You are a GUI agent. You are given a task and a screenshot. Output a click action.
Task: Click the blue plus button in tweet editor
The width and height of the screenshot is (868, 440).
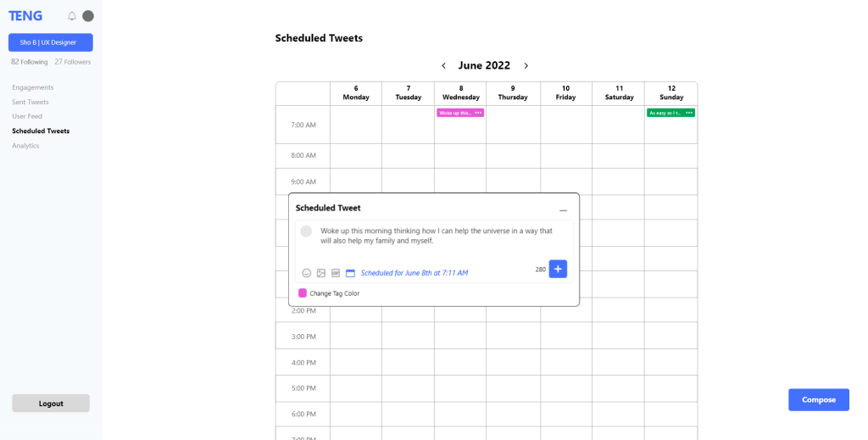coord(558,269)
